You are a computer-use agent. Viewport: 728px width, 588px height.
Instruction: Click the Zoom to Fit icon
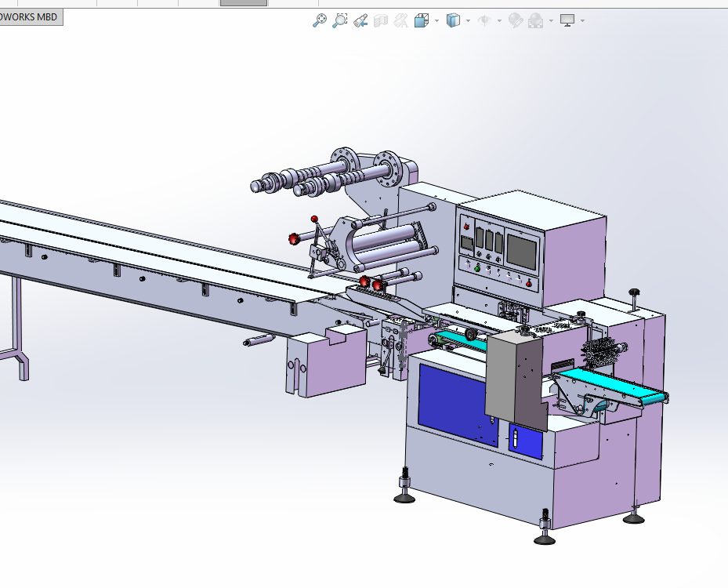point(320,20)
